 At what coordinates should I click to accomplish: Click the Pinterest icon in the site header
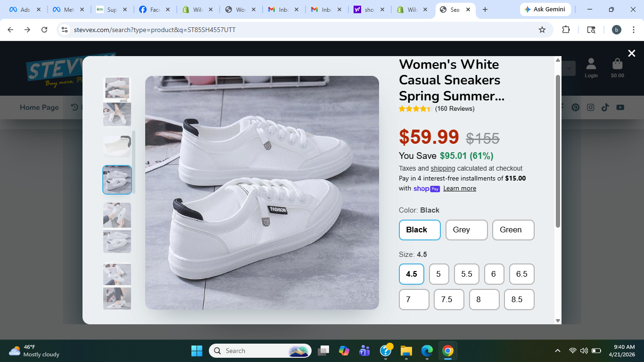(x=576, y=107)
